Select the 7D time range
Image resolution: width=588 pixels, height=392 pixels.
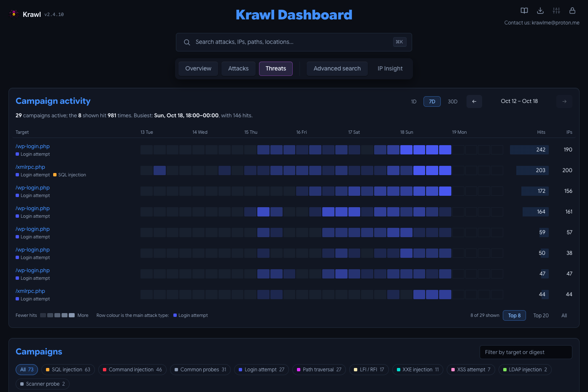[x=432, y=102]
